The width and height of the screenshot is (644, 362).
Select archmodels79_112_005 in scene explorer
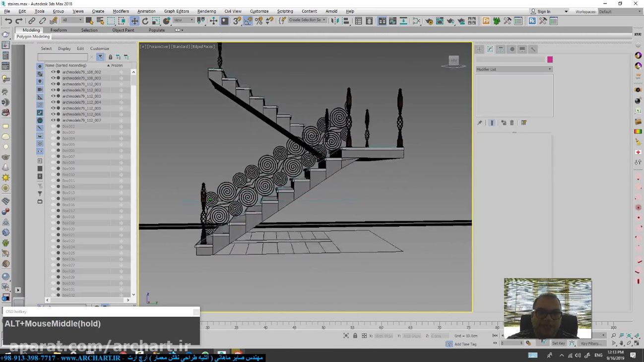81,108
